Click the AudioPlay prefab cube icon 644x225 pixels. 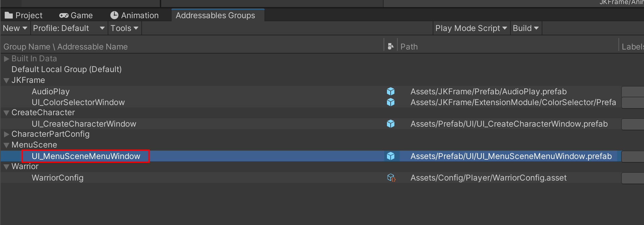[x=390, y=91]
